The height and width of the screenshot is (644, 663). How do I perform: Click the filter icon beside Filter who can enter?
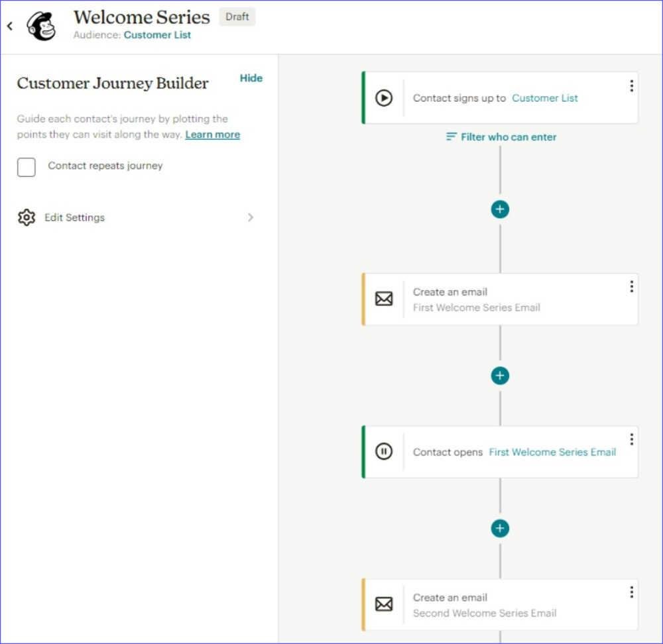click(450, 136)
